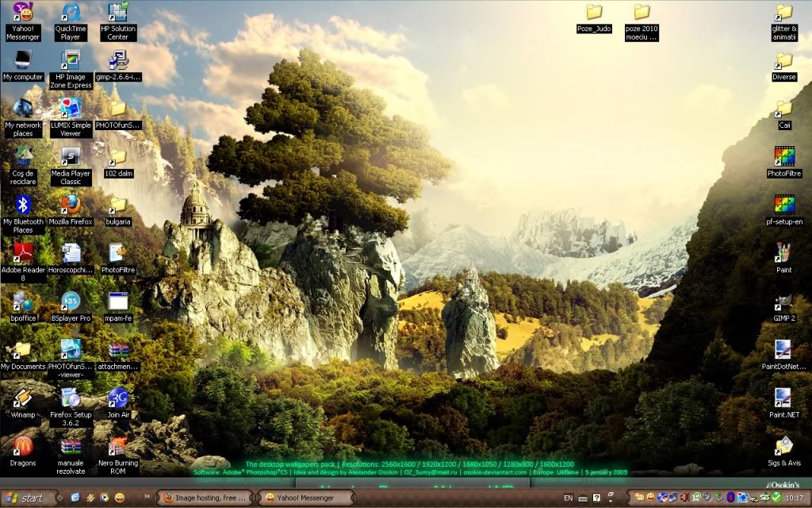Viewport: 812px width, 508px height.
Task: Open the Windows start menu
Action: coord(26,498)
